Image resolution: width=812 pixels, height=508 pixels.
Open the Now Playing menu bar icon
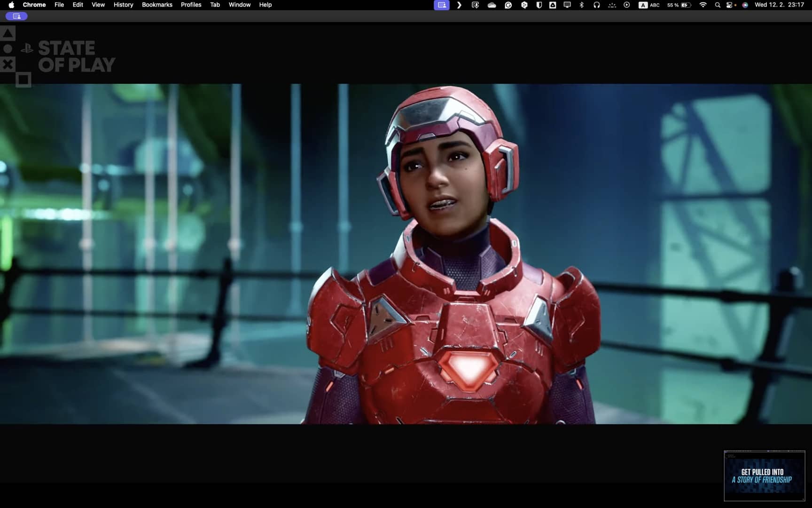click(627, 5)
